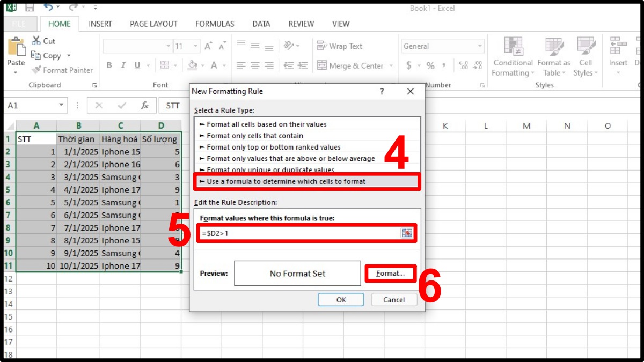Click the Percent Style icon
The height and width of the screenshot is (362, 644).
point(430,65)
